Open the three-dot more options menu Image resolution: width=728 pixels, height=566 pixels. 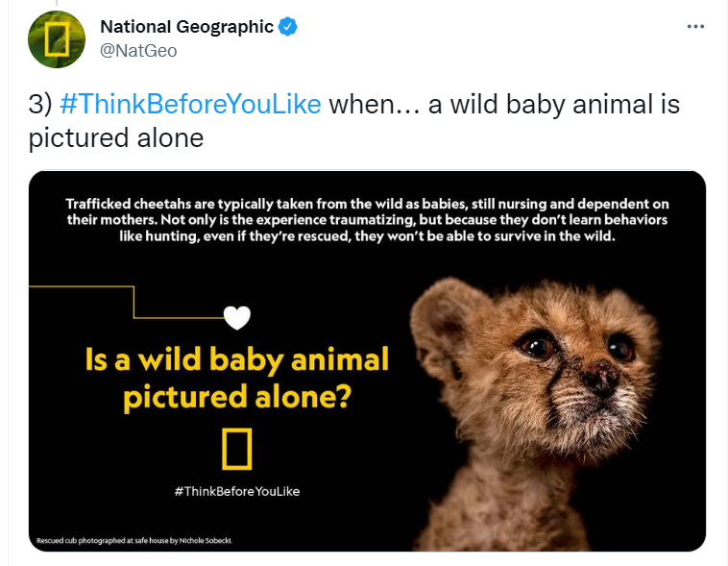tap(696, 27)
